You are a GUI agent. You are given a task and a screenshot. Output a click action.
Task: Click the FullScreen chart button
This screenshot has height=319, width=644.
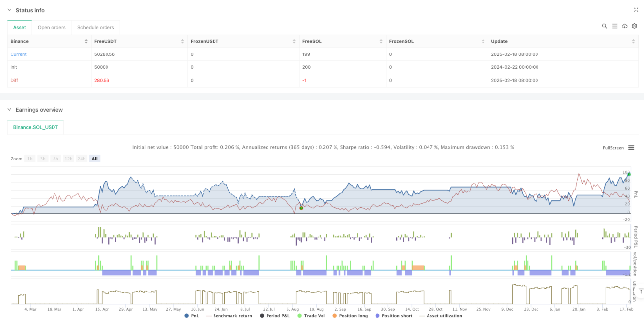pyautogui.click(x=612, y=148)
